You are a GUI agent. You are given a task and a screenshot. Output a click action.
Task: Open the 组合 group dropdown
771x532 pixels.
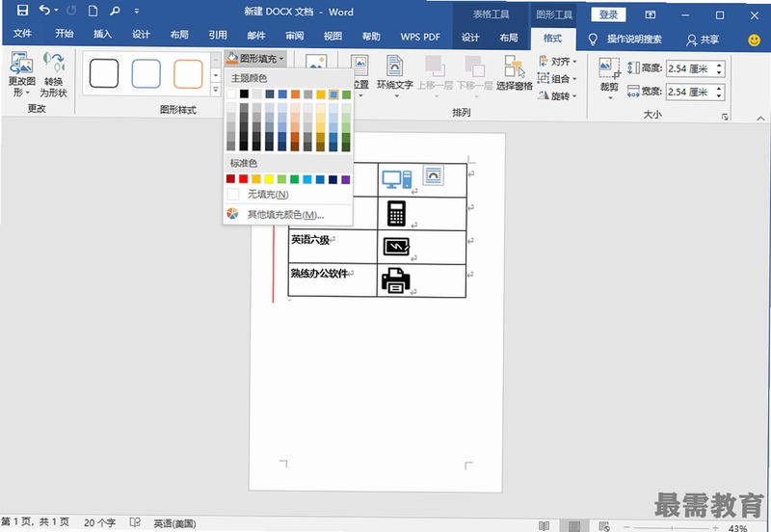[558, 78]
